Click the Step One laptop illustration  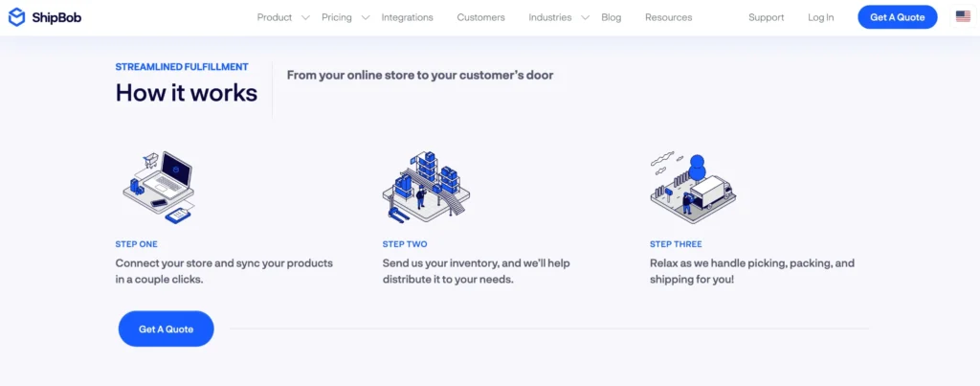pos(160,187)
